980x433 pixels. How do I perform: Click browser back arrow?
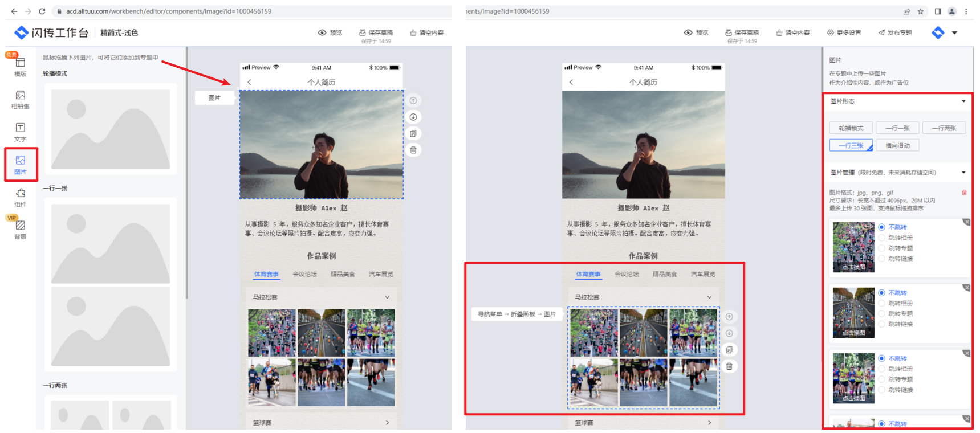[14, 11]
